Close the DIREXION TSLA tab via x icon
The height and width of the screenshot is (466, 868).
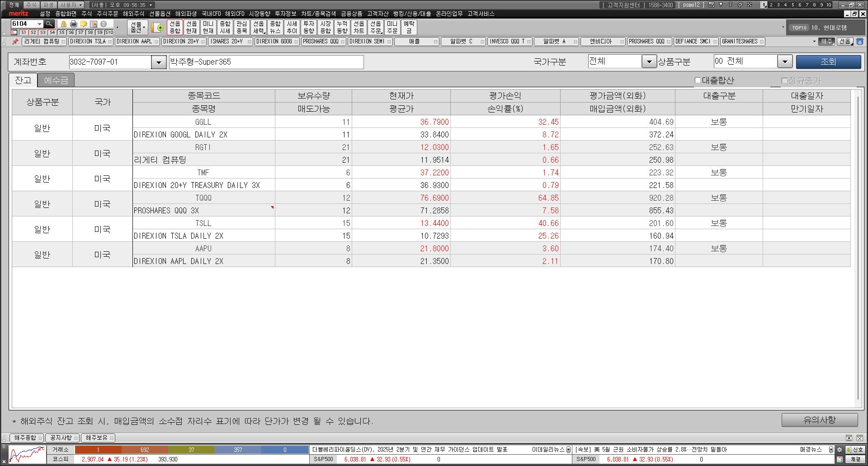(x=110, y=42)
